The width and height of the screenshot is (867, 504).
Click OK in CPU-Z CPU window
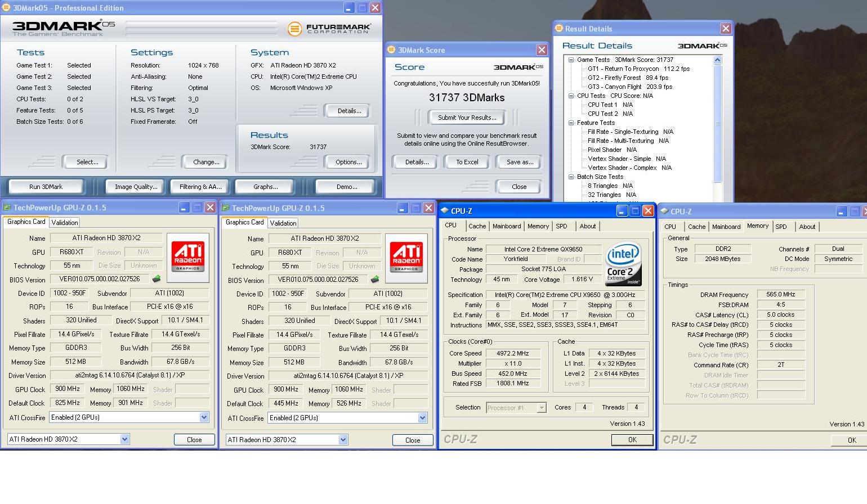(632, 440)
